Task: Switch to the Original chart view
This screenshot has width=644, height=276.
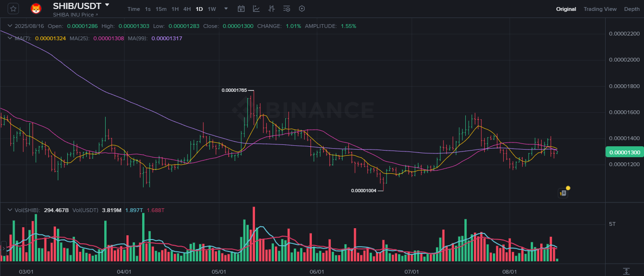Action: pos(566,9)
